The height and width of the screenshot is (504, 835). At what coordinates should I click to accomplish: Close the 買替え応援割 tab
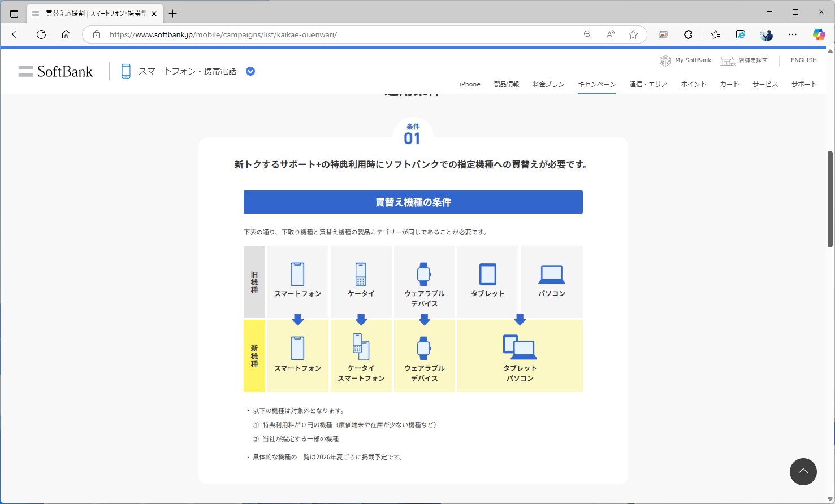coord(154,14)
